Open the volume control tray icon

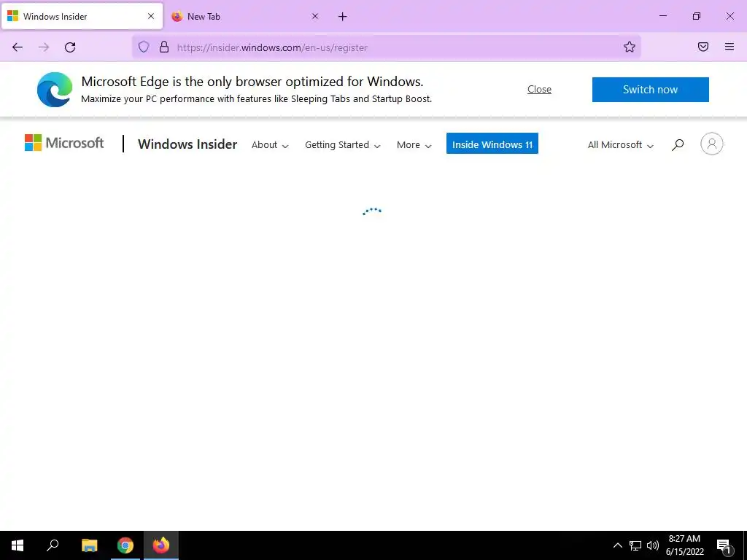653,545
